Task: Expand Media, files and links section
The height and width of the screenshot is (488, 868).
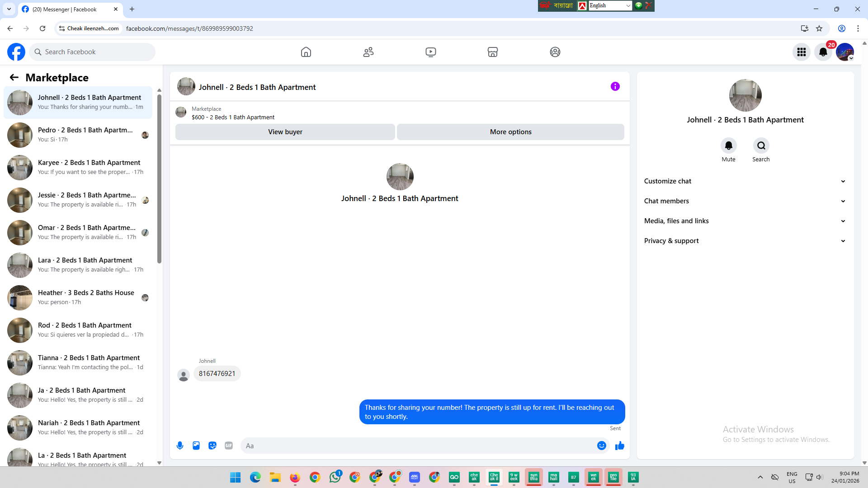Action: (745, 221)
